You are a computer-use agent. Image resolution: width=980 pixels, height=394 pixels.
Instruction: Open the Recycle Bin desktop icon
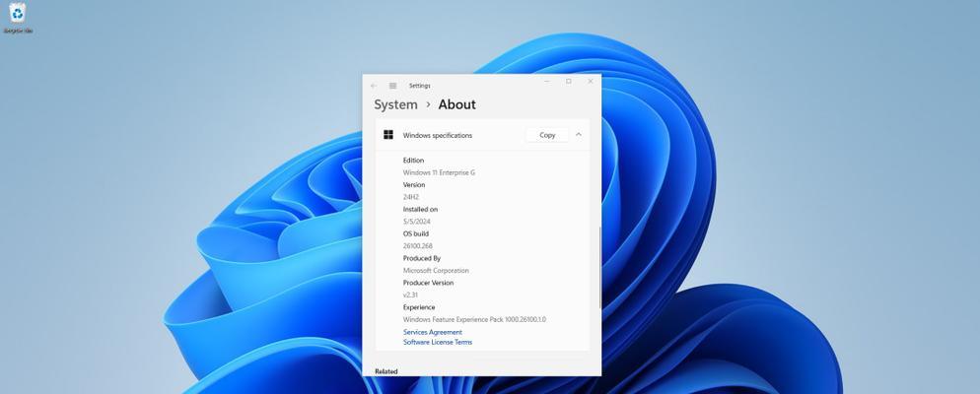pos(18,18)
